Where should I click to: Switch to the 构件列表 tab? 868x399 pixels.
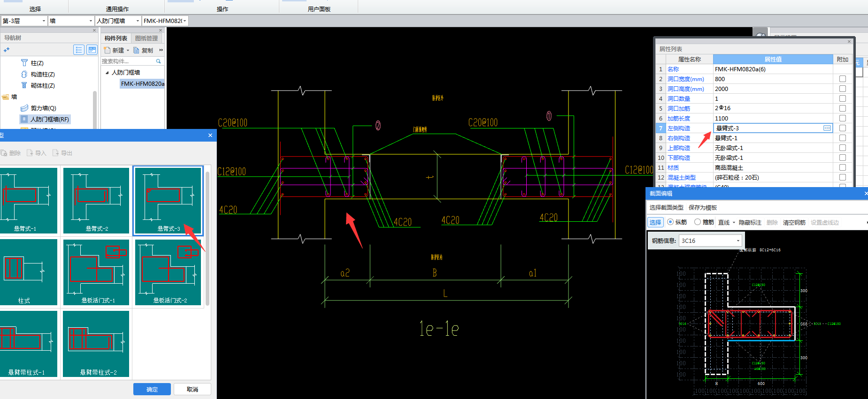click(x=116, y=38)
